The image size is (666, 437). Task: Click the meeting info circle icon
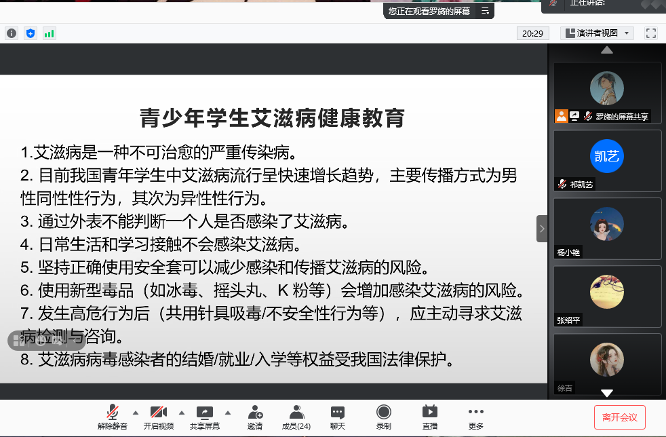11,33
